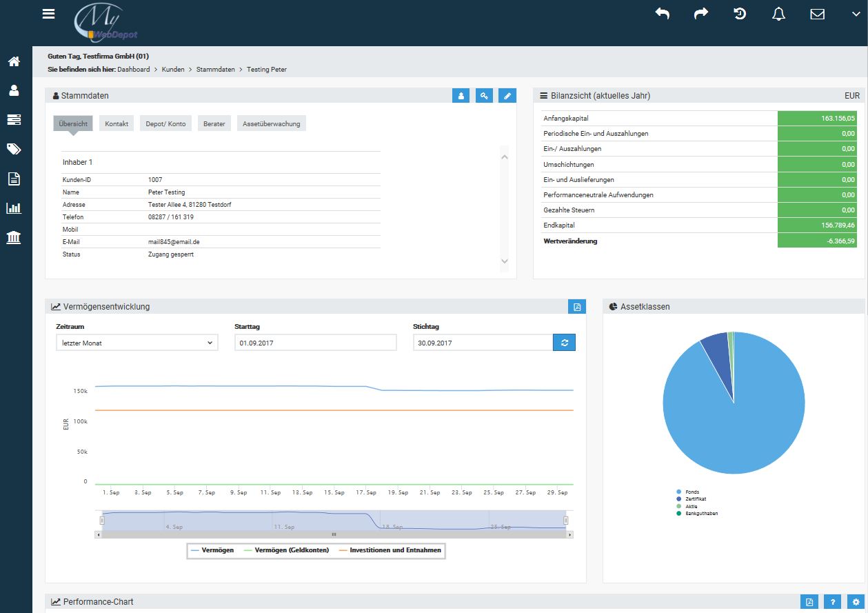Switch to the Kontakt tab
Screen dimensions: 868x613
pyautogui.click(x=117, y=124)
